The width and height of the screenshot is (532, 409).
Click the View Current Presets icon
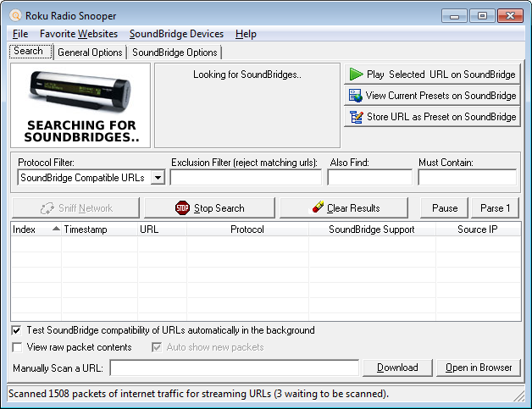(356, 96)
